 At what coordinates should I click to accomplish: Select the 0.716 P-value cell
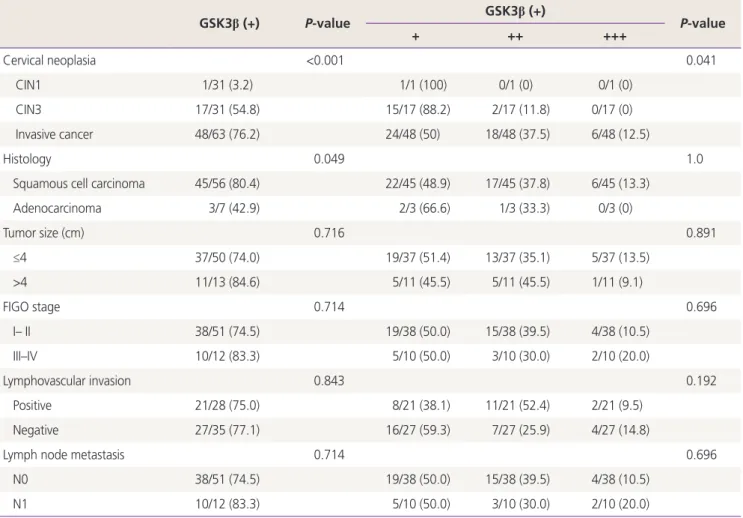point(329,233)
